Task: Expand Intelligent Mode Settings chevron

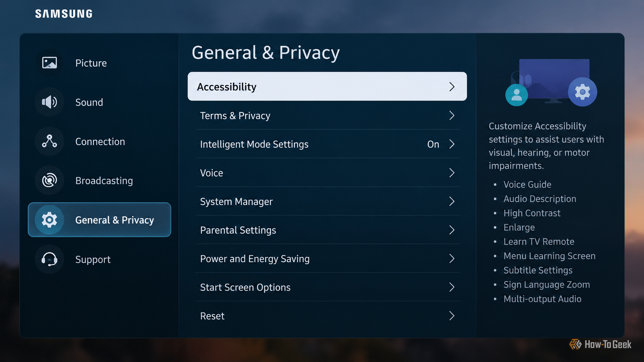Action: [452, 144]
